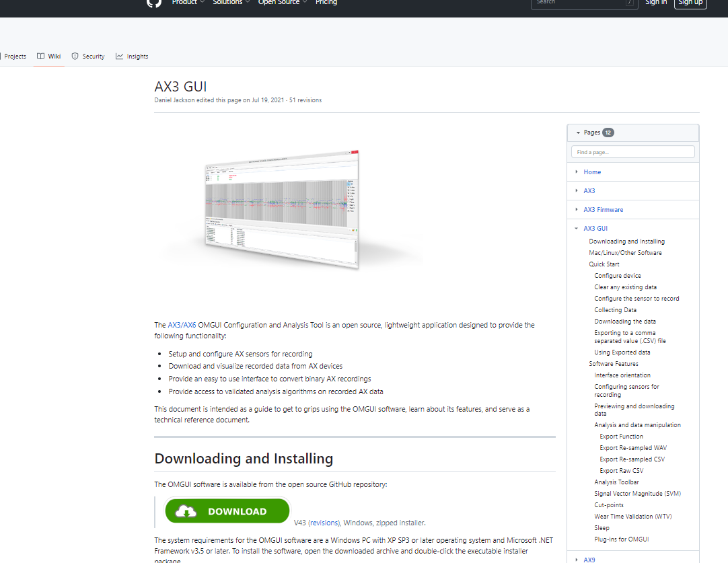The image size is (728, 563).
Task: Open the Wiki tab
Action: pos(48,56)
